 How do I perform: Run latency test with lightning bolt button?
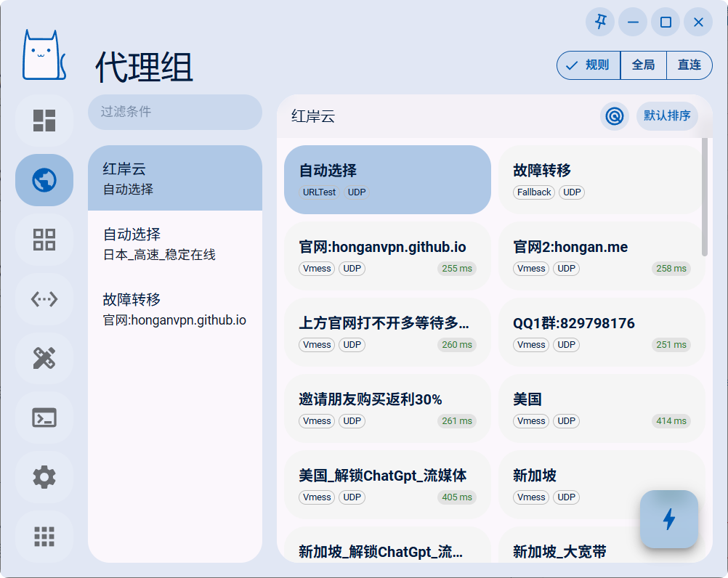pyautogui.click(x=669, y=519)
